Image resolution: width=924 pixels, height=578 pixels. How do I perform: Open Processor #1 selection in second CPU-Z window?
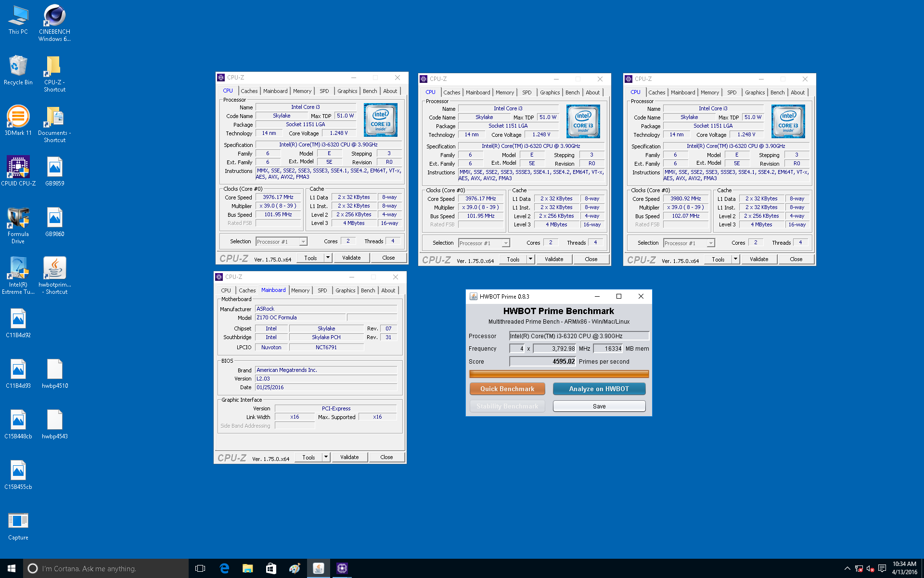(484, 243)
